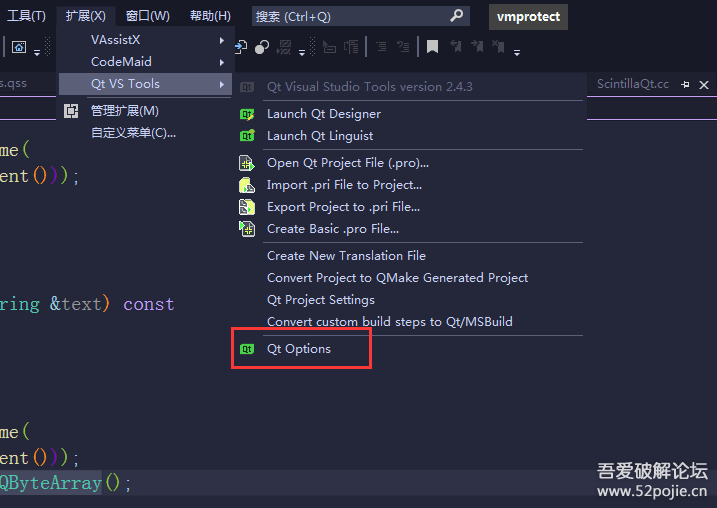Toggle the bookmark toolbar icon
Image resolution: width=717 pixels, height=508 pixels.
[x=433, y=47]
